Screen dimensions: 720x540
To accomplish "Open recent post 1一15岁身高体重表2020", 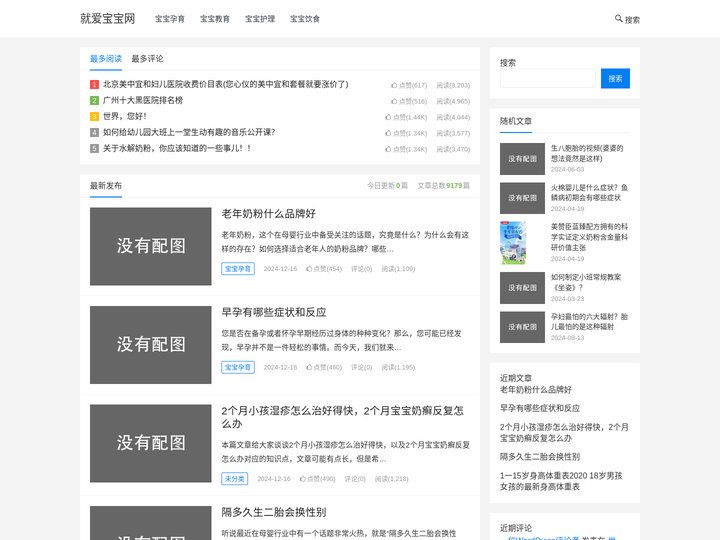I will (561, 481).
